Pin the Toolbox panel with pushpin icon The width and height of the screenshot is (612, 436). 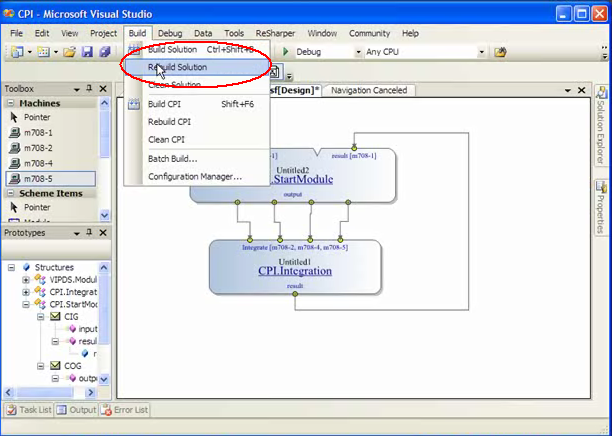pyautogui.click(x=89, y=89)
